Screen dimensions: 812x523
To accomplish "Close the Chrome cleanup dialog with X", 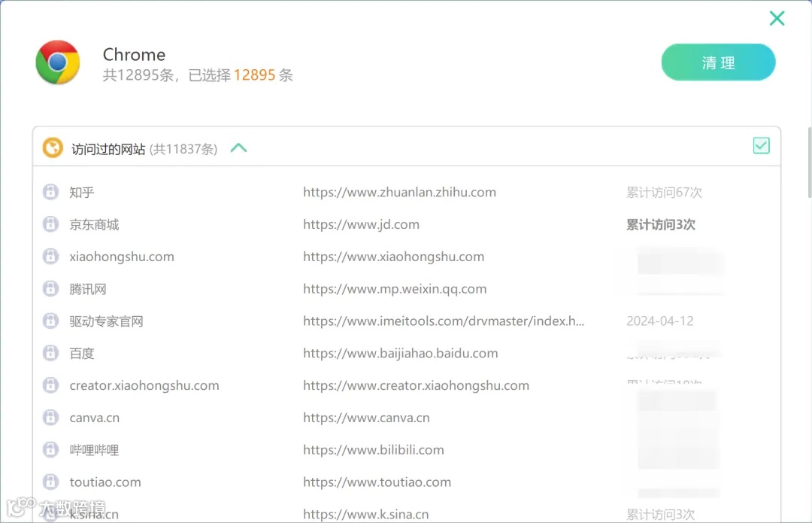I will [777, 18].
